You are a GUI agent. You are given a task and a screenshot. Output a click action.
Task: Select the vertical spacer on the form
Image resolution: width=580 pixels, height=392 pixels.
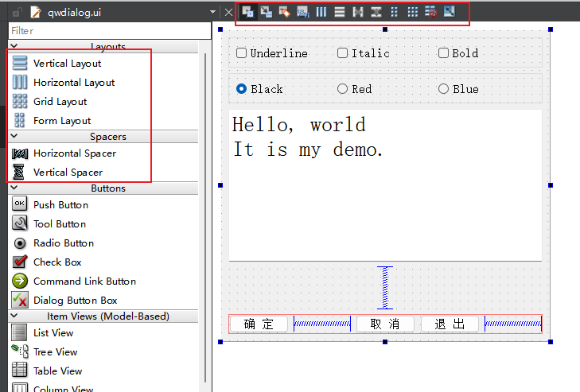[x=385, y=288]
